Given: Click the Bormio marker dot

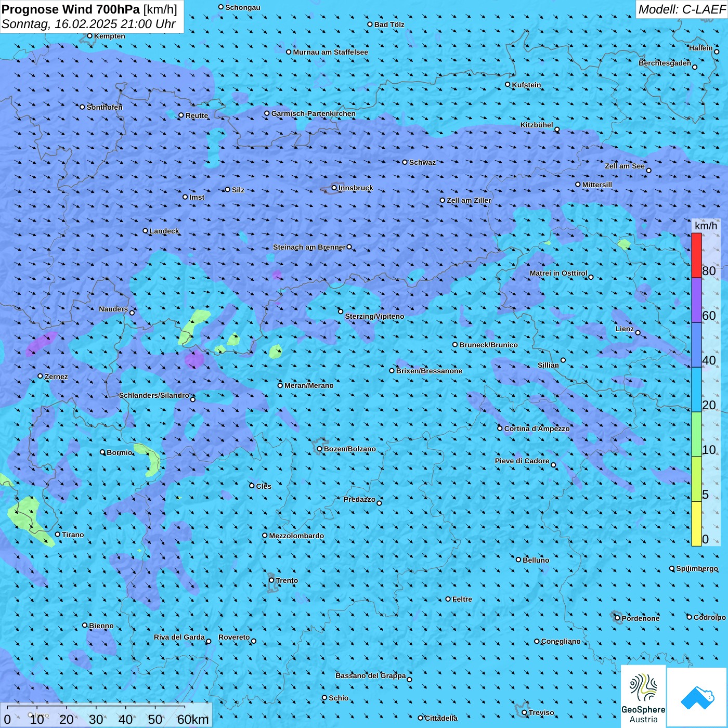Looking at the screenshot, I should pyautogui.click(x=102, y=452).
